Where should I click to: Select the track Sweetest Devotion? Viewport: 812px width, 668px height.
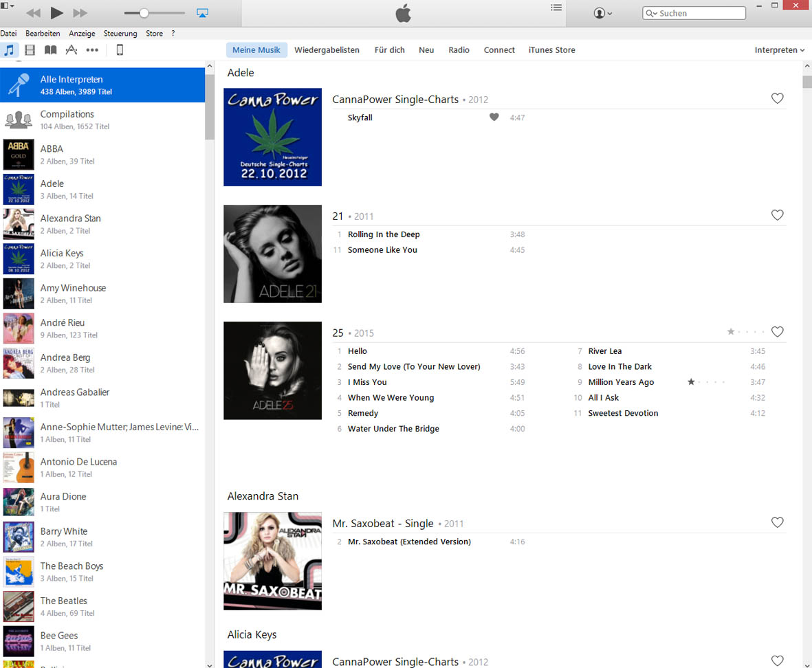[623, 413]
